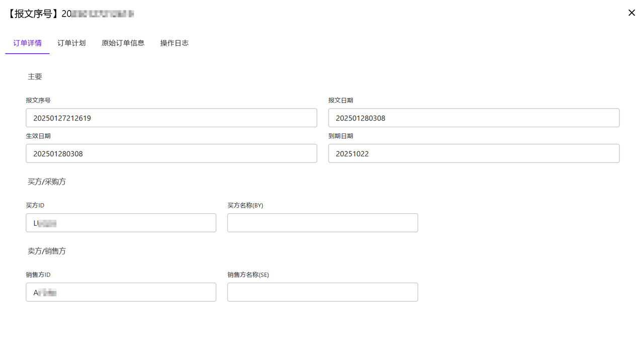This screenshot has width=644, height=351.
Task: Switch to the 订单详情 tab
Action: [x=27, y=43]
